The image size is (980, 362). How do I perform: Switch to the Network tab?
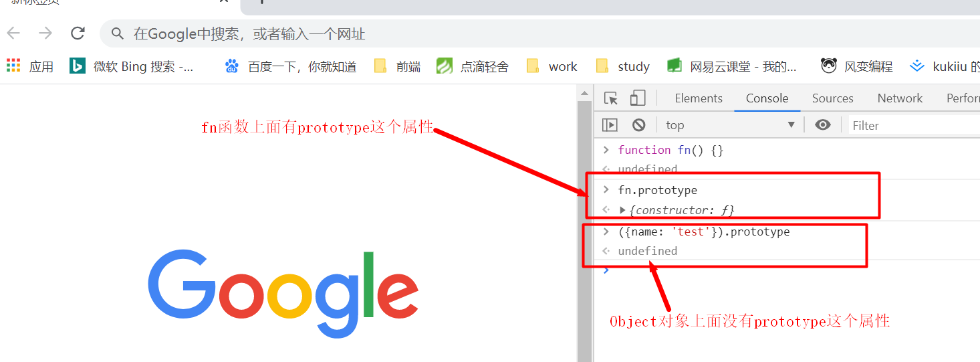tap(900, 98)
